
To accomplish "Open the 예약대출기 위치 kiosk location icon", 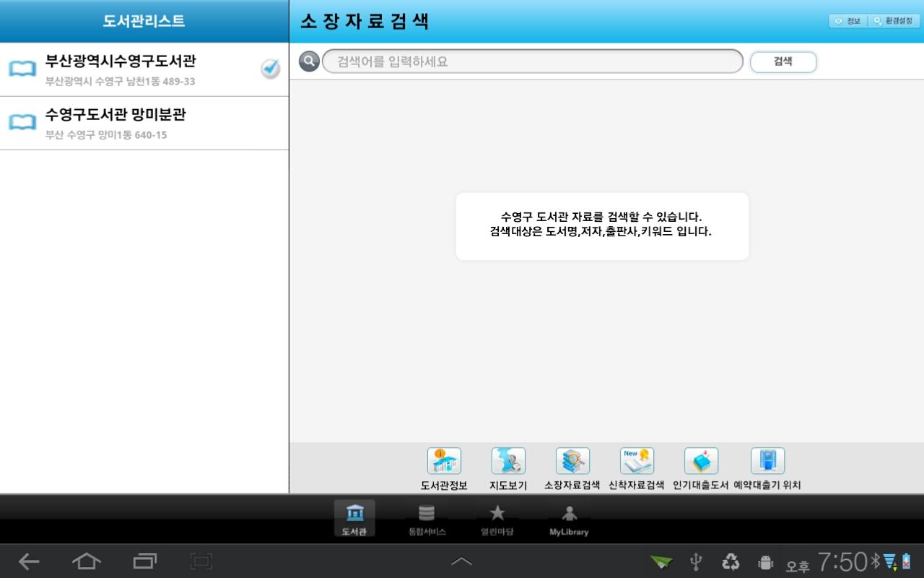I will [767, 461].
